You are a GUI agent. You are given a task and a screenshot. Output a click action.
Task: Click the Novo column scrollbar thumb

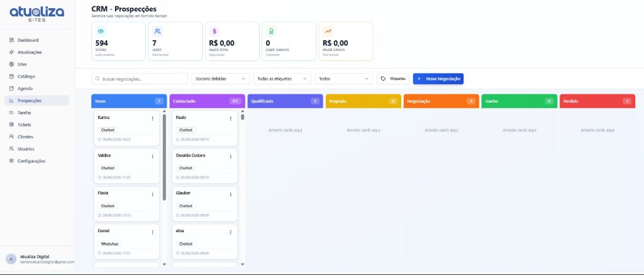tap(164, 157)
